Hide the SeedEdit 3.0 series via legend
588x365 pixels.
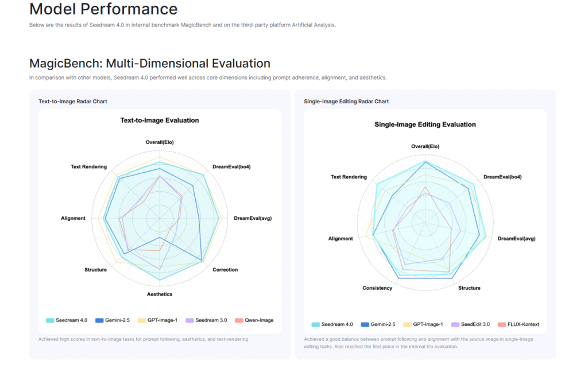point(471,324)
